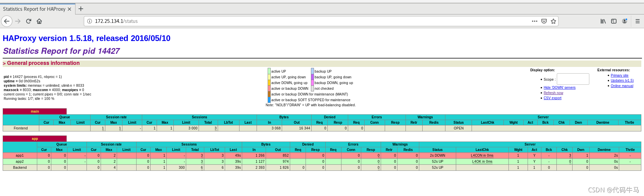Click the OPEN status of Frontend
This screenshot has height=196, width=644.
[459, 128]
